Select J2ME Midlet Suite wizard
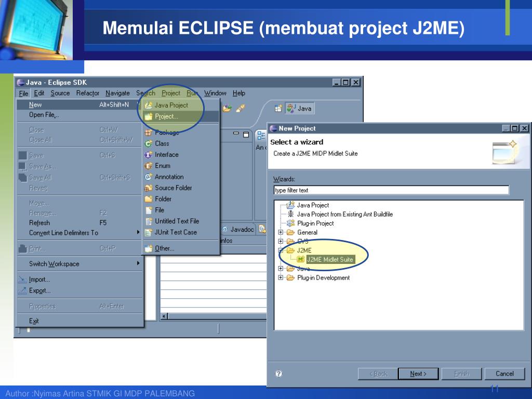 click(x=330, y=260)
